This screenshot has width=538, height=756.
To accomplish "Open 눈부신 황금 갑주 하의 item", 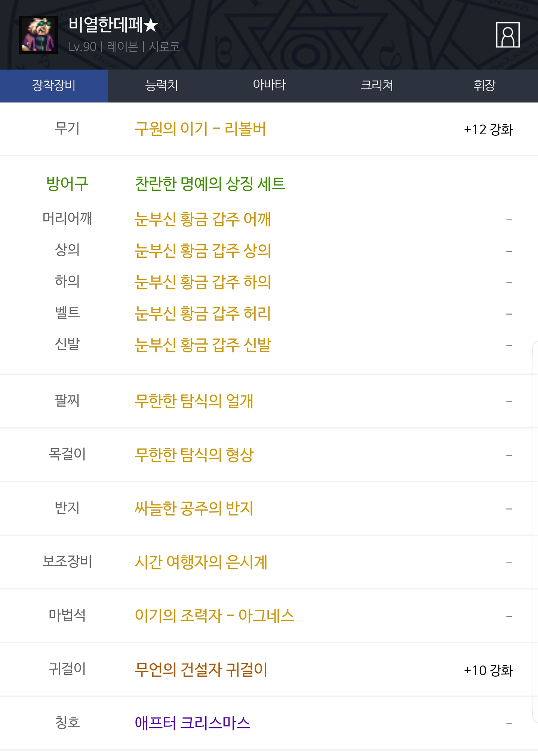I will 203,282.
